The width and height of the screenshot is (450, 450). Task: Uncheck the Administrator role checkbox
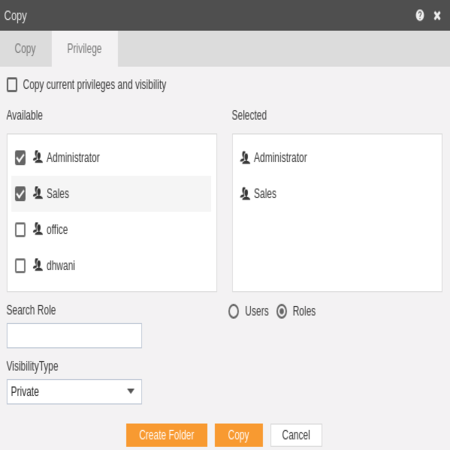[x=20, y=158]
